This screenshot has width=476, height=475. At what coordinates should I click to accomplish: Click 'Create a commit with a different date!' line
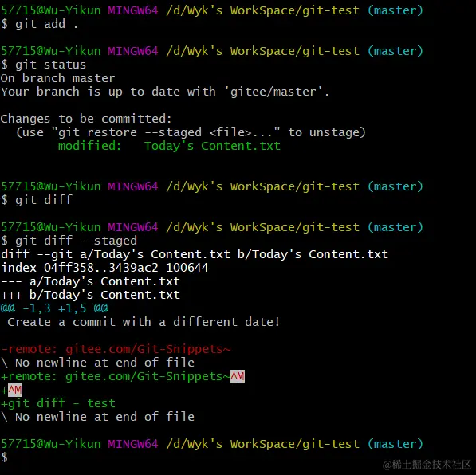pos(144,322)
